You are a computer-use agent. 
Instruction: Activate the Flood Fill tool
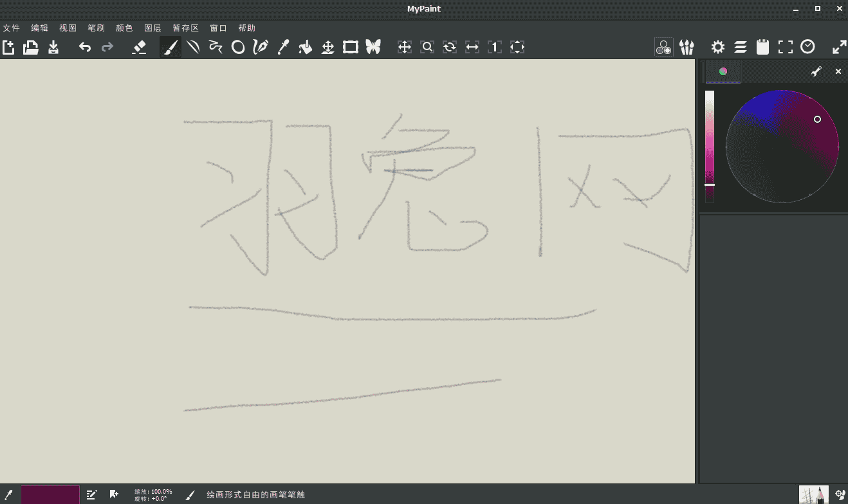pos(306,47)
